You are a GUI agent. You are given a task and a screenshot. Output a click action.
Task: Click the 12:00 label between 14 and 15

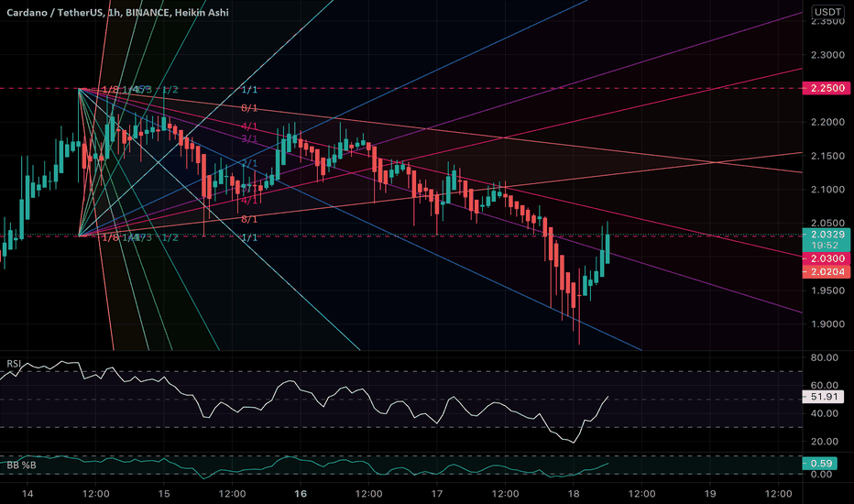96,494
